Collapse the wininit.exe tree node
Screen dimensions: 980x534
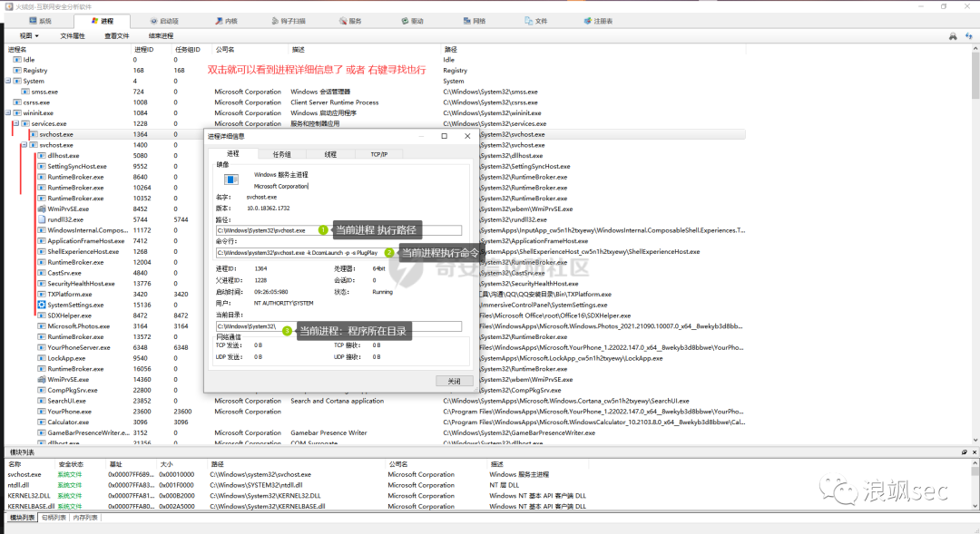[8, 113]
